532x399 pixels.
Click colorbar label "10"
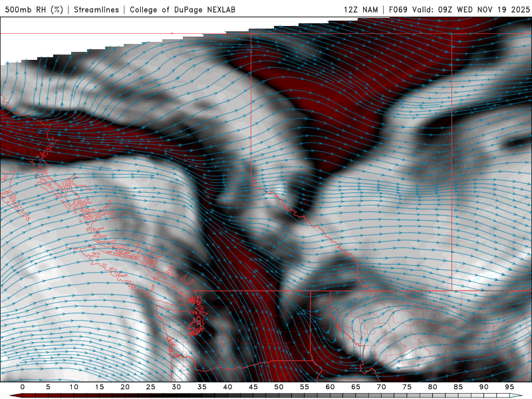[x=74, y=387]
